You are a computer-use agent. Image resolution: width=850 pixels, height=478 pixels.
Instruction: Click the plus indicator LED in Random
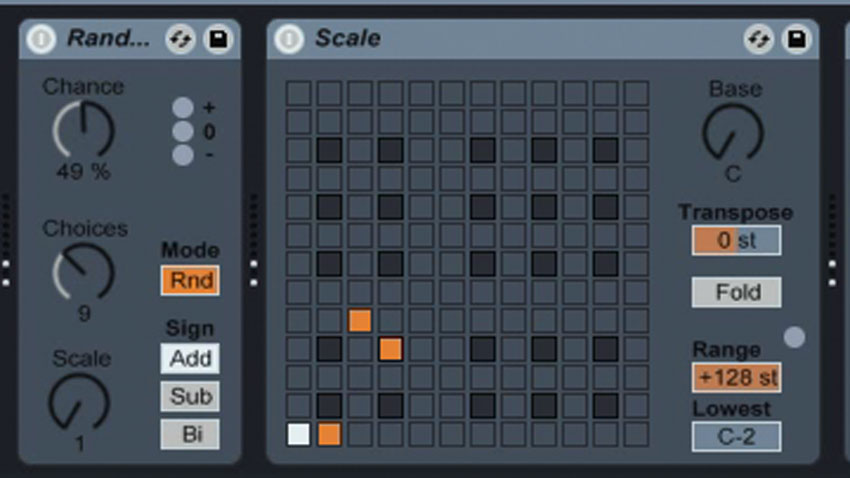(183, 108)
